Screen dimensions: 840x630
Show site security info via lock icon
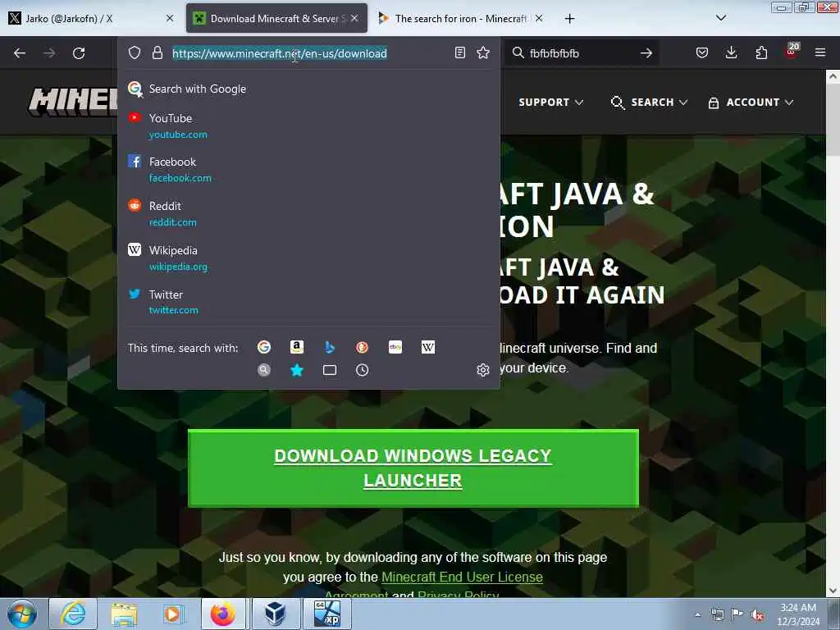point(157,52)
